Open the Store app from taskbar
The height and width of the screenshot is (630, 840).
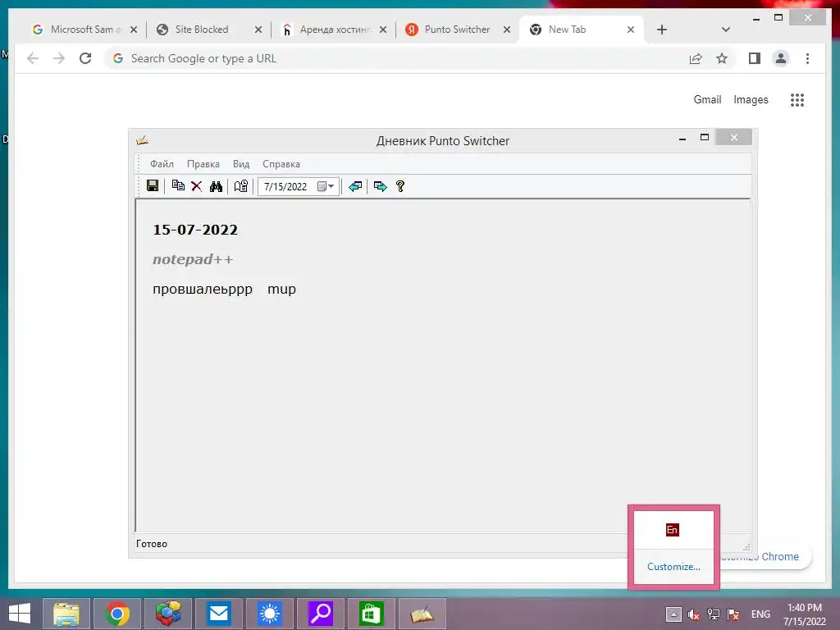click(372, 614)
